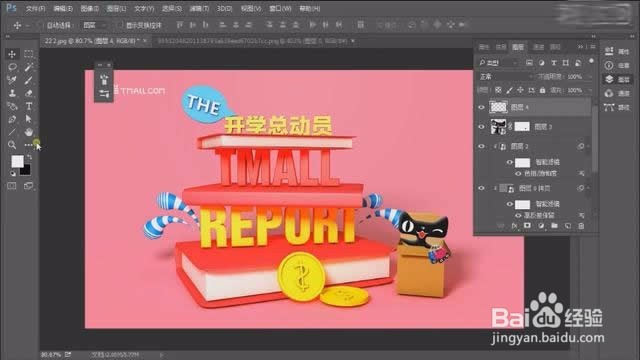This screenshot has height=360, width=640.
Task: Select the Eraser tool
Action: tap(28, 93)
